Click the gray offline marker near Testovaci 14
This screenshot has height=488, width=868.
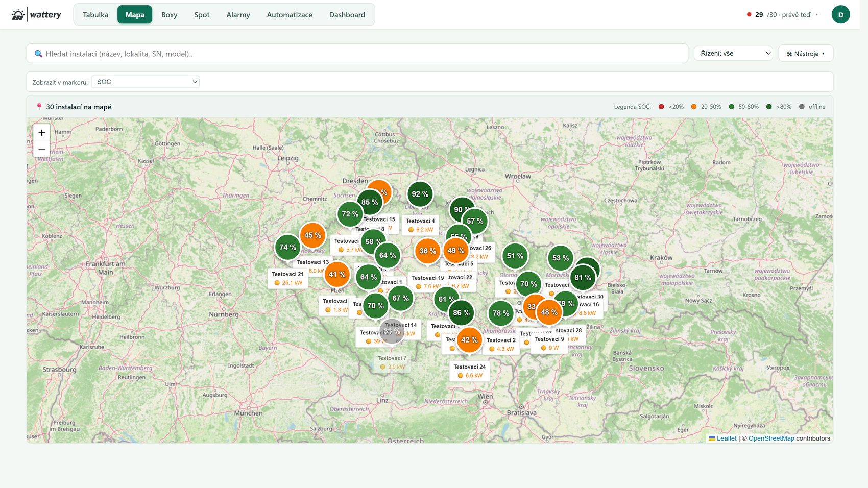point(392,331)
